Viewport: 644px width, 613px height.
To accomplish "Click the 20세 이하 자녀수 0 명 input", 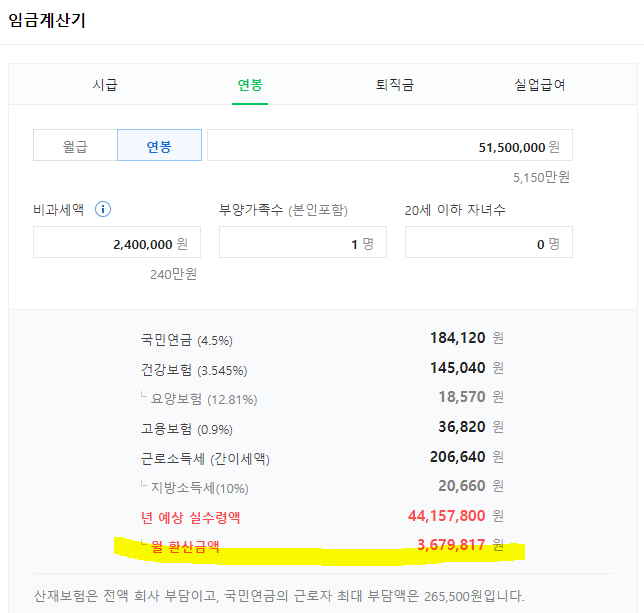I will (x=489, y=242).
